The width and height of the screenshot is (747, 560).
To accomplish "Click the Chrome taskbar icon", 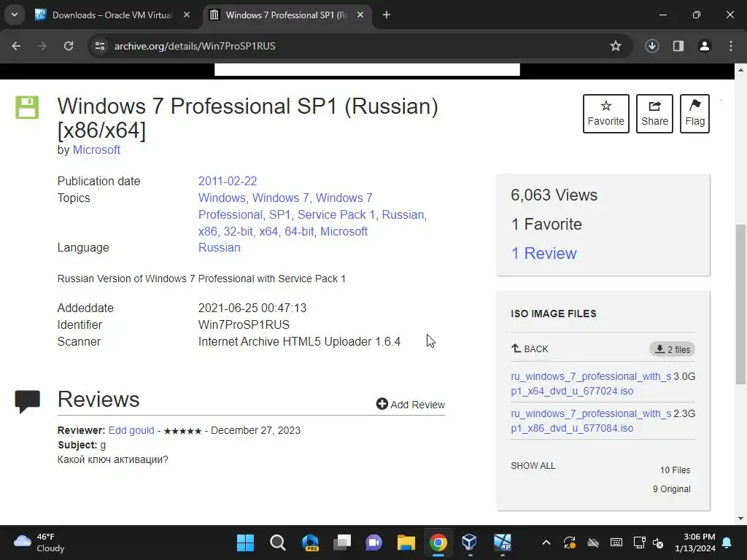I will [438, 542].
